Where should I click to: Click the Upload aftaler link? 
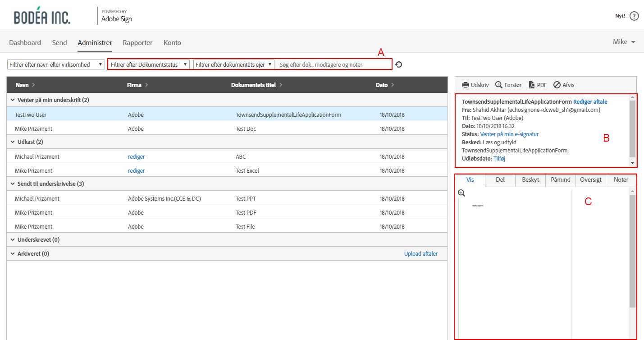pyautogui.click(x=420, y=254)
